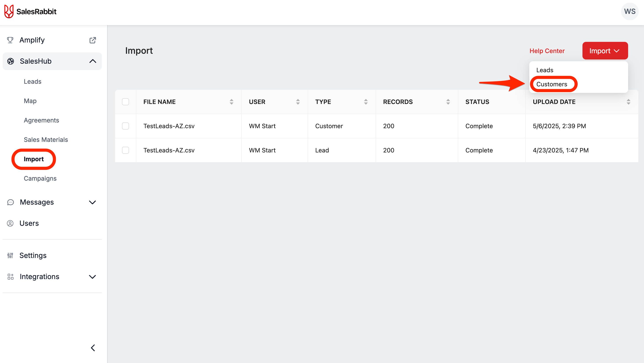Go to Leads in SalesHub sidebar
This screenshot has height=363, width=644.
(x=32, y=82)
